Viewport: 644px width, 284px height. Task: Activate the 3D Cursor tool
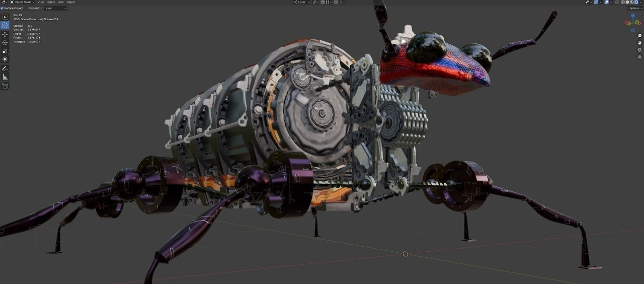click(5, 25)
